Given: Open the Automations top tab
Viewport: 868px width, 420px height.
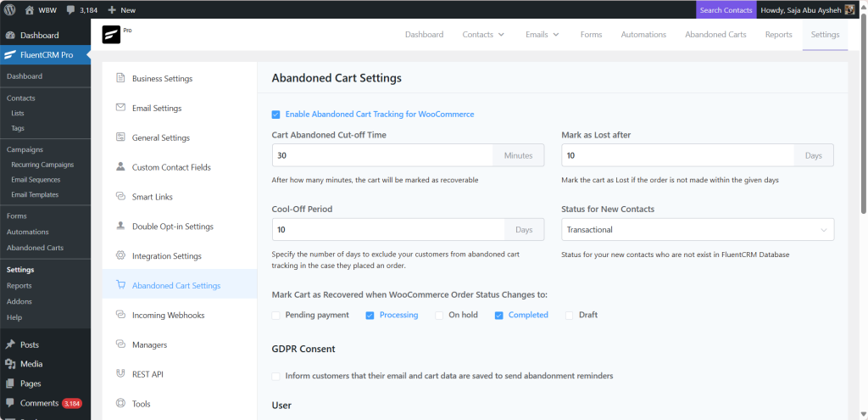Looking at the screenshot, I should click(x=643, y=34).
